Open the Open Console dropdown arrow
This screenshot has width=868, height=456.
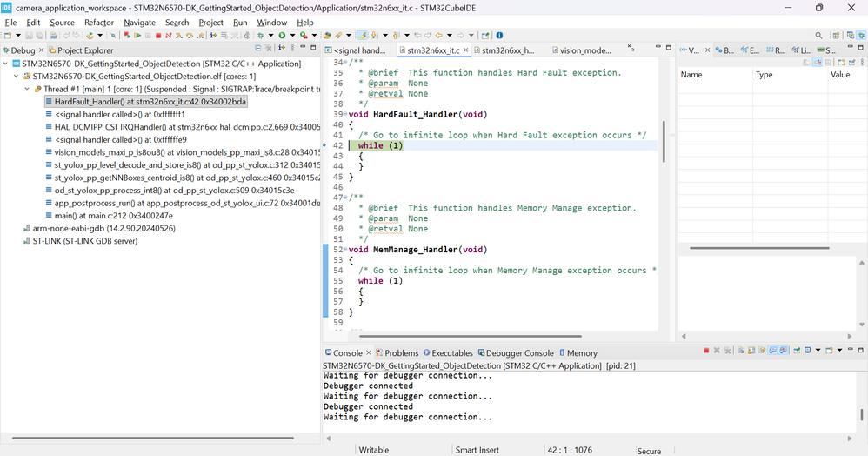tap(840, 351)
